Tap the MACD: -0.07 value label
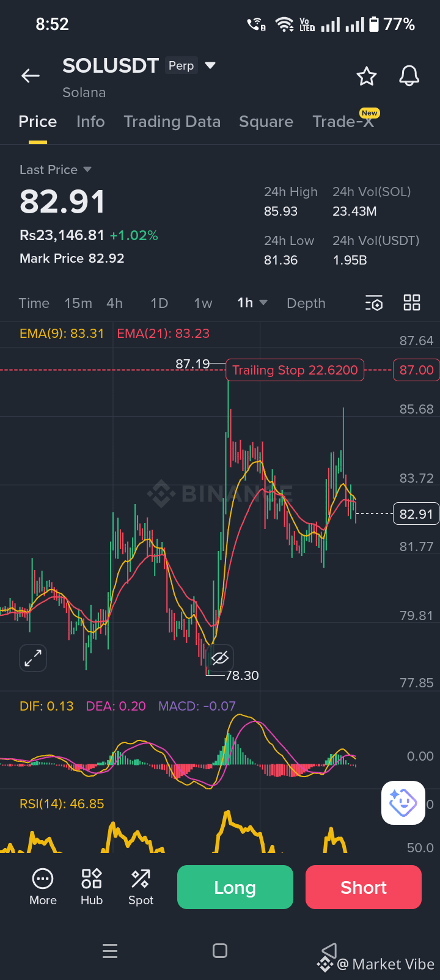440x980 pixels. point(197,706)
